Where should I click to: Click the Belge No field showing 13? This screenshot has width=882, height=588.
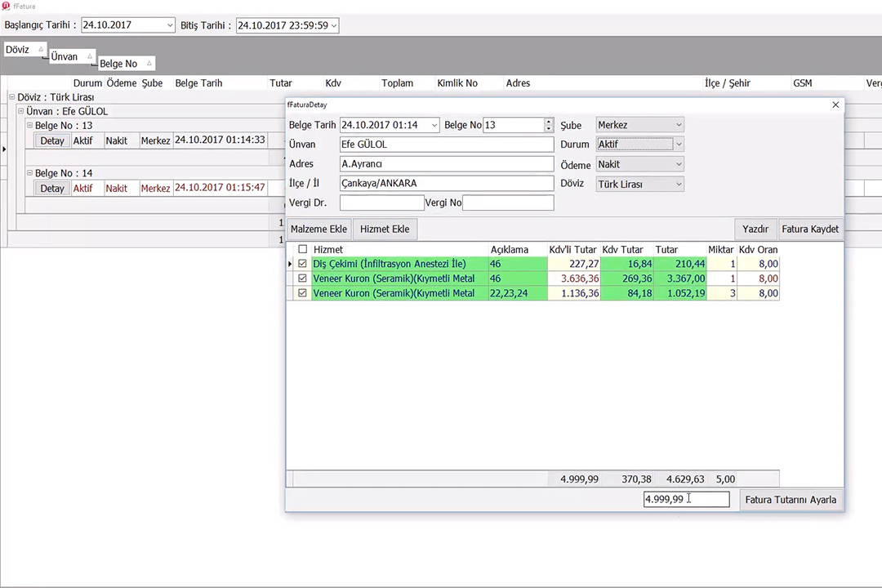point(513,125)
